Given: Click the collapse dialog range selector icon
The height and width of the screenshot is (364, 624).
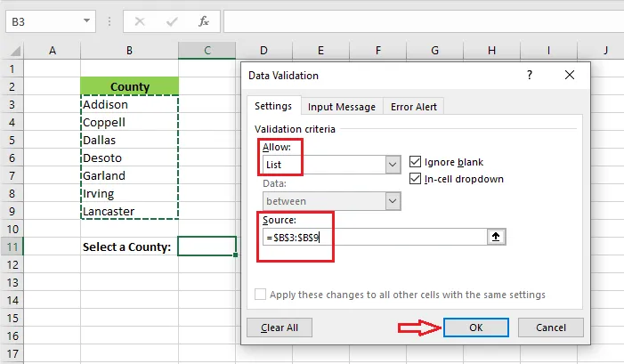Looking at the screenshot, I should (x=496, y=237).
